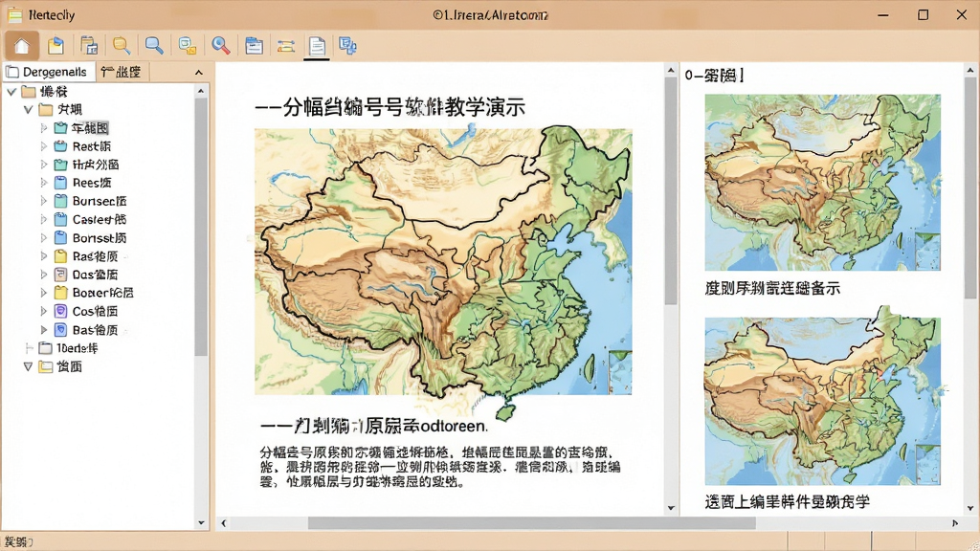Open the upper map thumbnail in right panel
The height and width of the screenshot is (551, 980).
(x=822, y=183)
